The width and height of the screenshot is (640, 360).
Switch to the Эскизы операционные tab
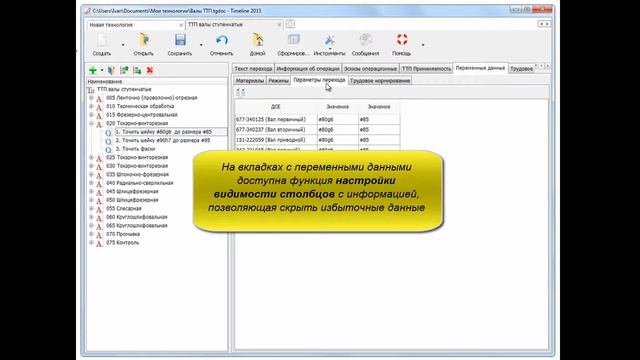[x=370, y=69]
